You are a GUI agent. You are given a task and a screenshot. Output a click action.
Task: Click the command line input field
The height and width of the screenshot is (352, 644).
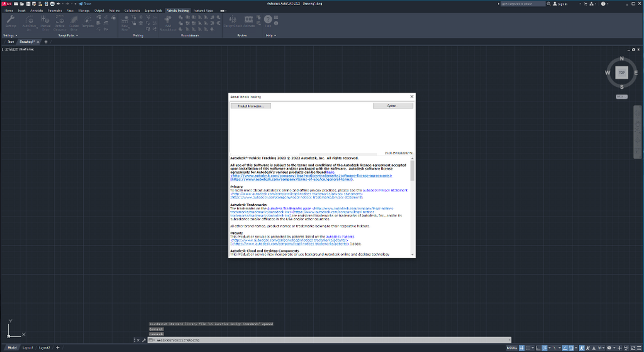pyautogui.click(x=331, y=340)
